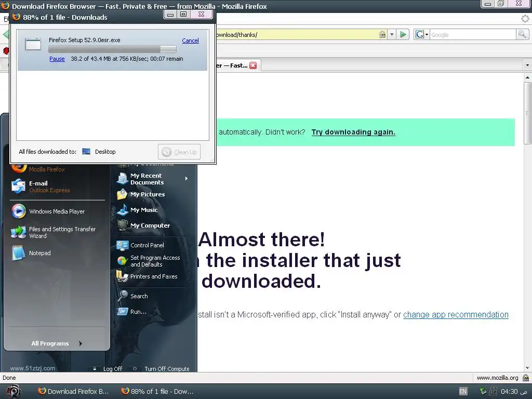The width and height of the screenshot is (532, 399).
Task: Click the EN language indicator
Action: coord(463,391)
